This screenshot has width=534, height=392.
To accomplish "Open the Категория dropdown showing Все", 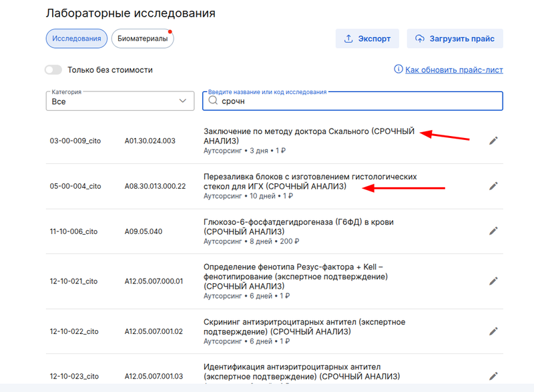I will click(x=119, y=101).
